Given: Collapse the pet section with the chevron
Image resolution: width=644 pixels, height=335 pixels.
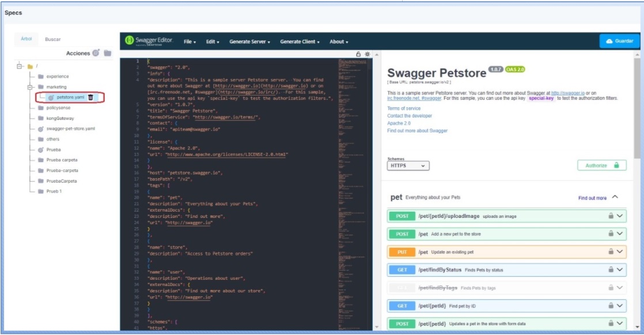Looking at the screenshot, I should click(x=615, y=197).
